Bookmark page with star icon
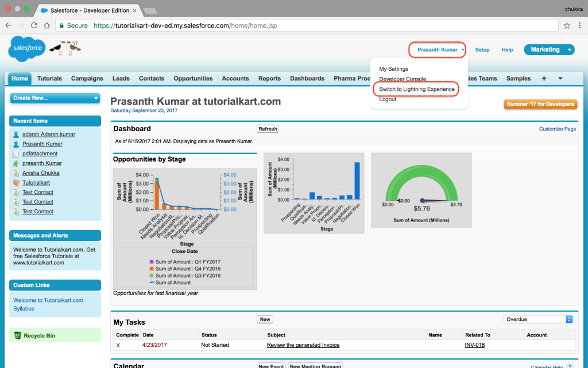 coord(567,25)
